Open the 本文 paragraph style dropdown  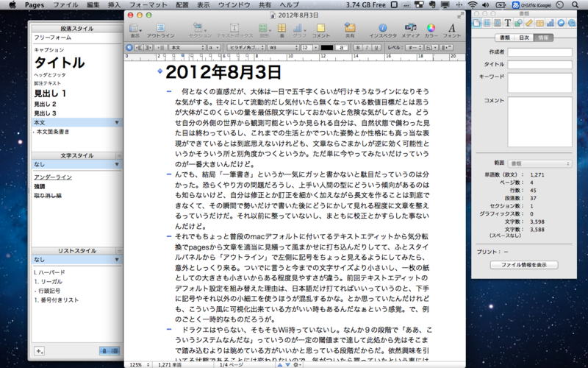pos(187,48)
